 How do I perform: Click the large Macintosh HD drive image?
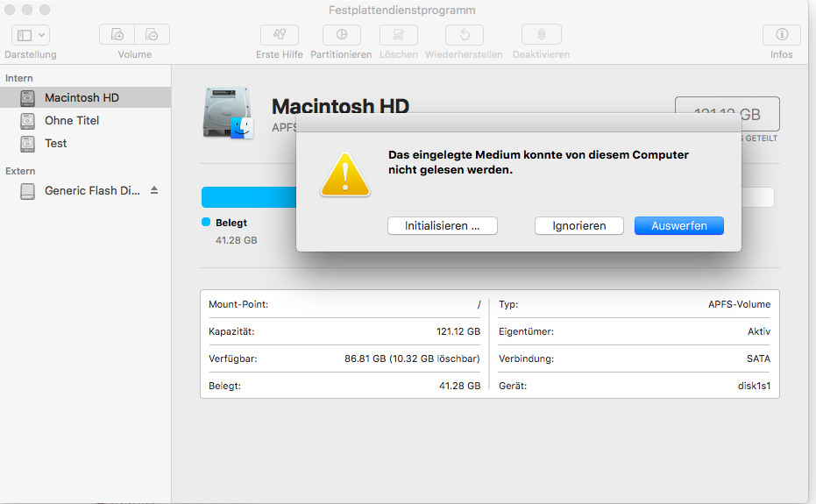228,113
